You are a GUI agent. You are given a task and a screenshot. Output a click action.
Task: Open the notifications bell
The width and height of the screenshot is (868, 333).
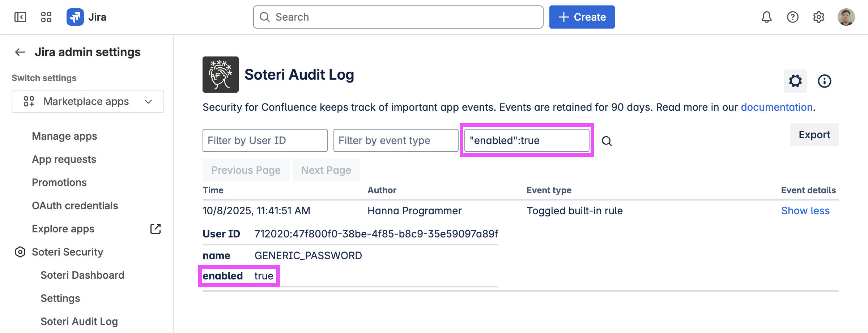pyautogui.click(x=766, y=17)
